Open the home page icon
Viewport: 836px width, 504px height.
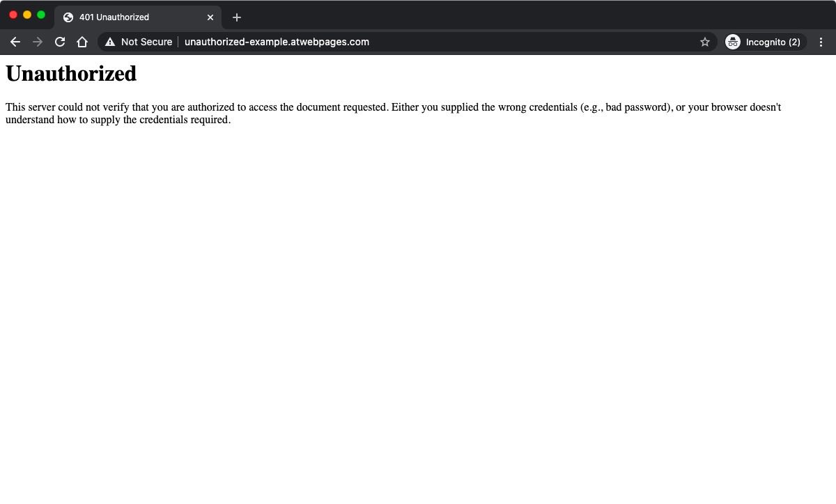tap(82, 42)
